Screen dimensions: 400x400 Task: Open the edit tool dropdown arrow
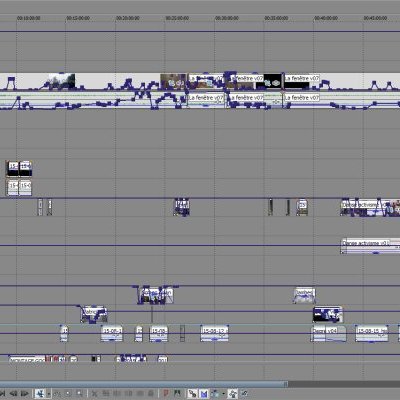tap(49, 394)
